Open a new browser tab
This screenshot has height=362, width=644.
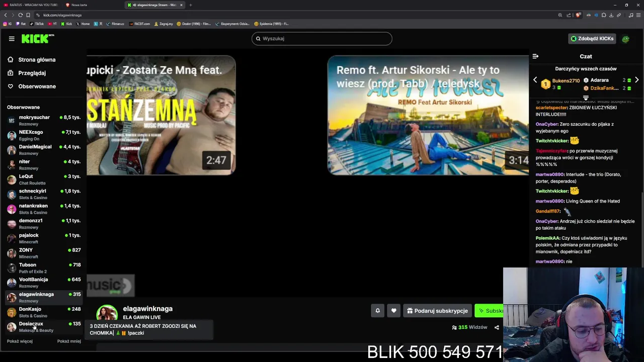tap(191, 5)
